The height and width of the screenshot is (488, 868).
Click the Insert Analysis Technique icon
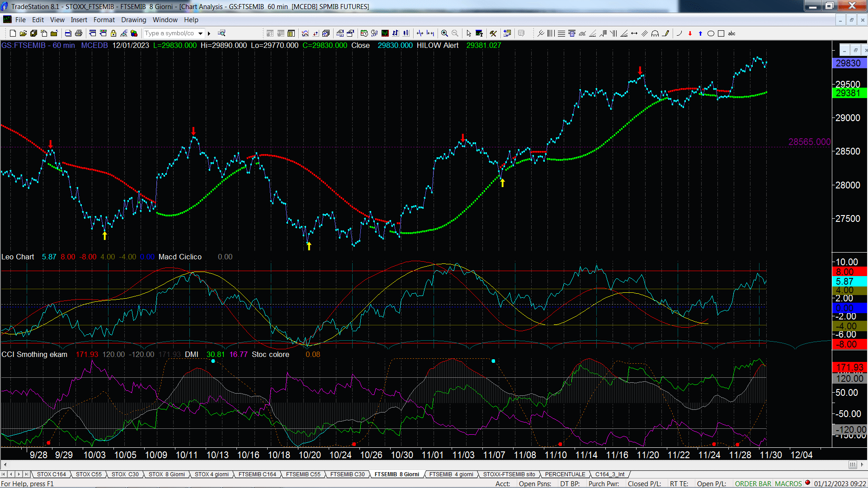305,33
